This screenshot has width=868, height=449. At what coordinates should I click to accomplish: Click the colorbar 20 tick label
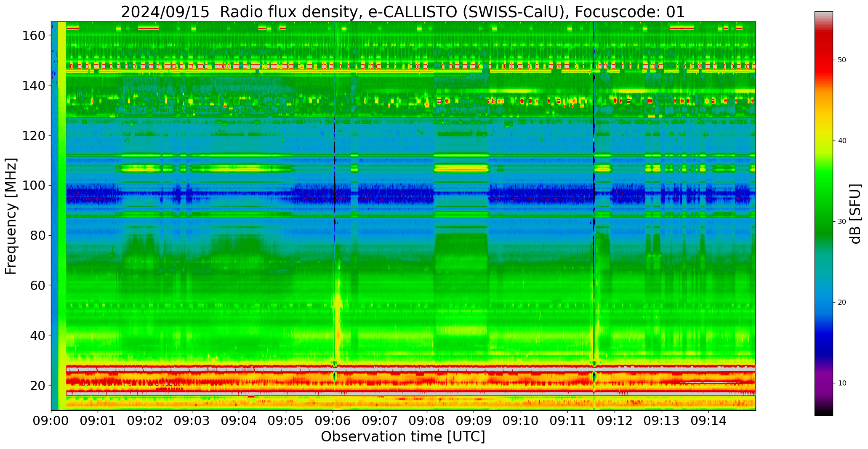(x=842, y=303)
